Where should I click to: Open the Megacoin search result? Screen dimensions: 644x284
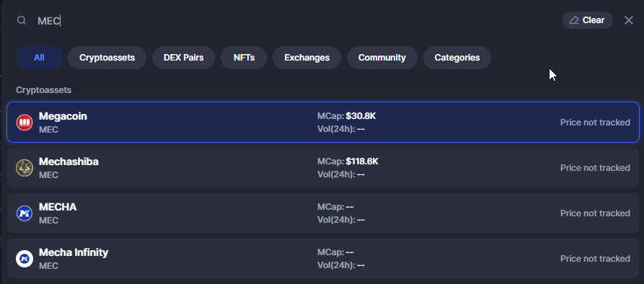(x=323, y=123)
